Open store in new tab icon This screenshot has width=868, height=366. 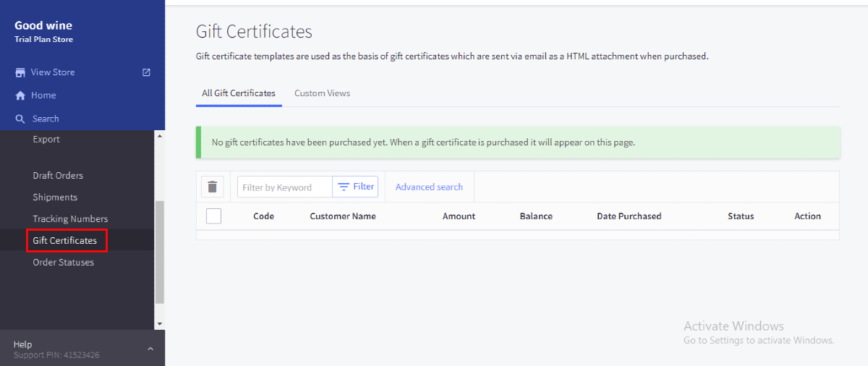(x=146, y=72)
